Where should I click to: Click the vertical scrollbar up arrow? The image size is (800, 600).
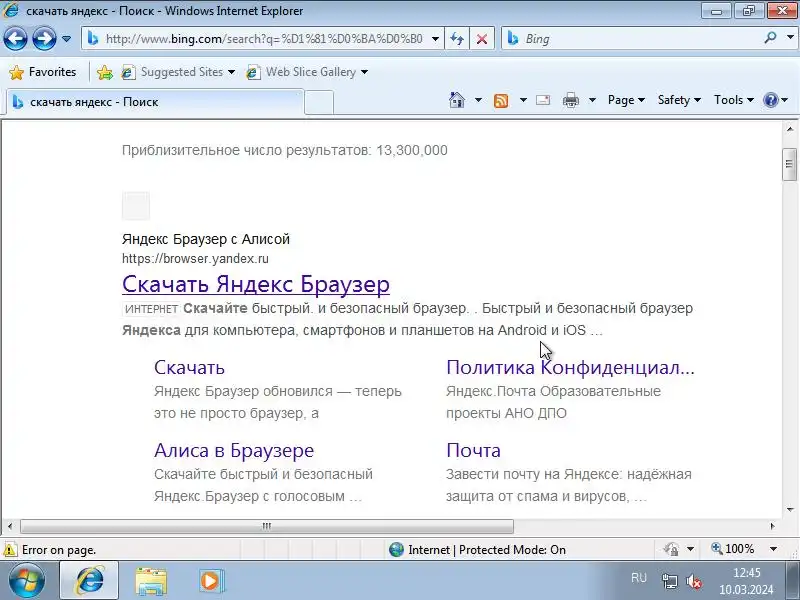(790, 129)
